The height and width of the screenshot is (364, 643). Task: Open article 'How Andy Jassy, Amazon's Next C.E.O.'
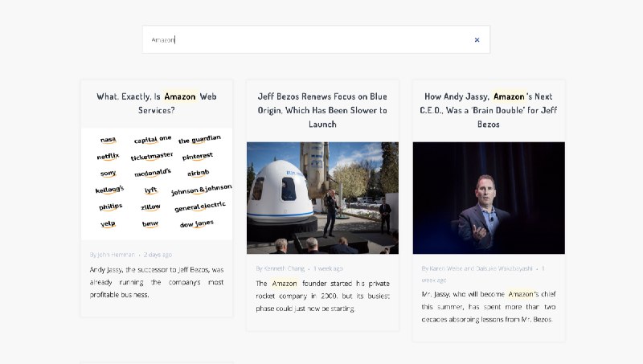(489, 110)
